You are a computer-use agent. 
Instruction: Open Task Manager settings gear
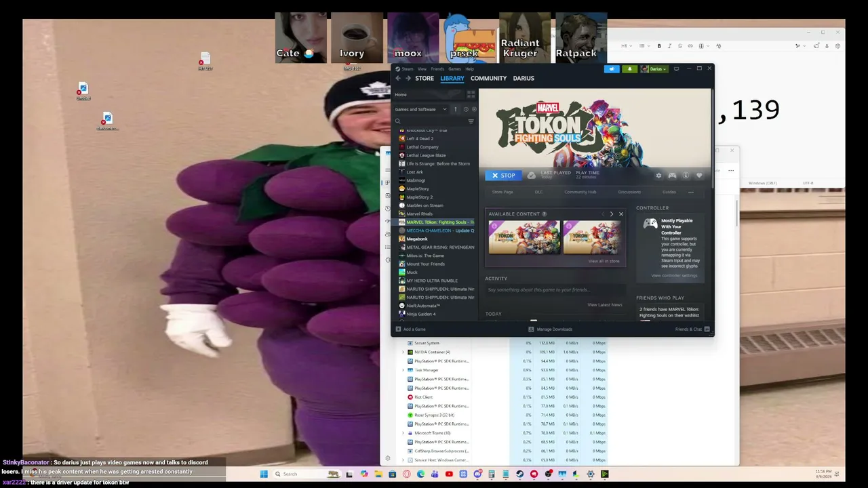387,459
